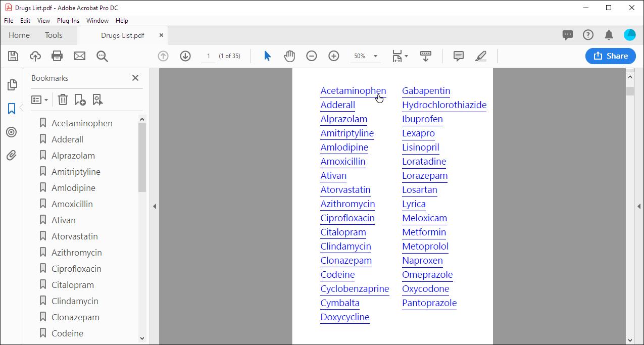Open the zoom percentage dropdown
The height and width of the screenshot is (345, 644).
pyautogui.click(x=375, y=56)
